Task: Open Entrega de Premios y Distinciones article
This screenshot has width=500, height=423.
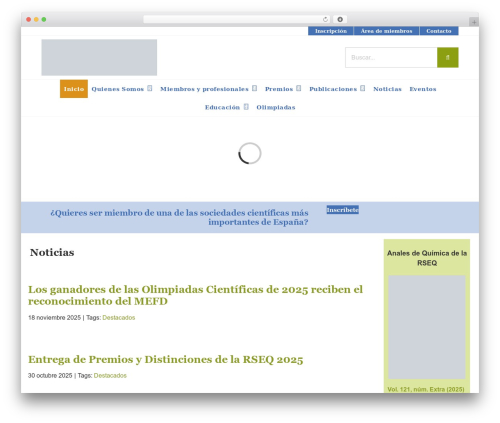Action: pos(166,360)
